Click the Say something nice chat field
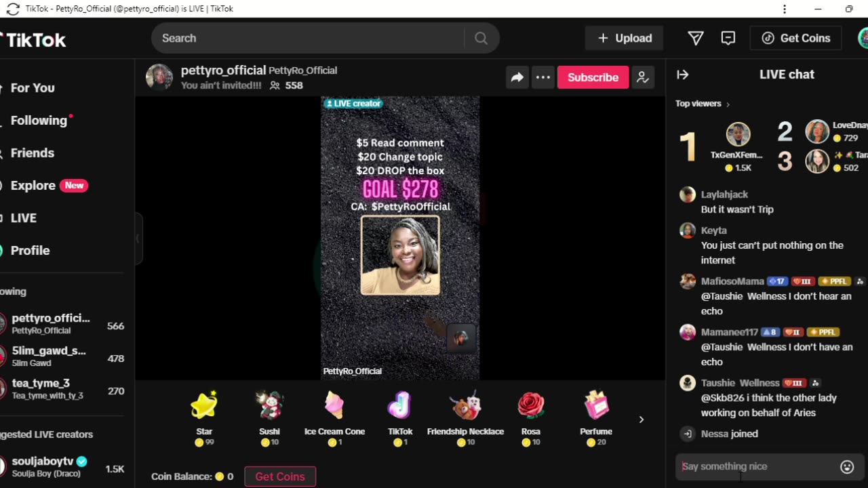Screen dimensions: 868x488 (756, 466)
